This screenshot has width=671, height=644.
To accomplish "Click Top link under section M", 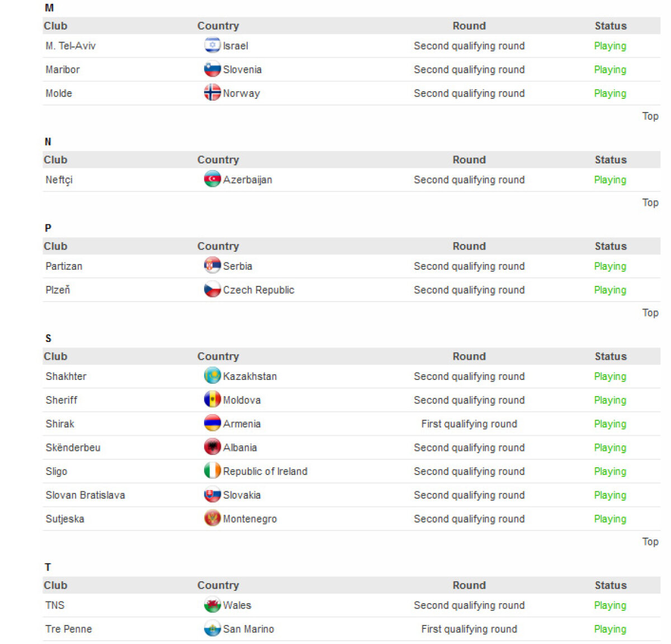I will point(650,116).
